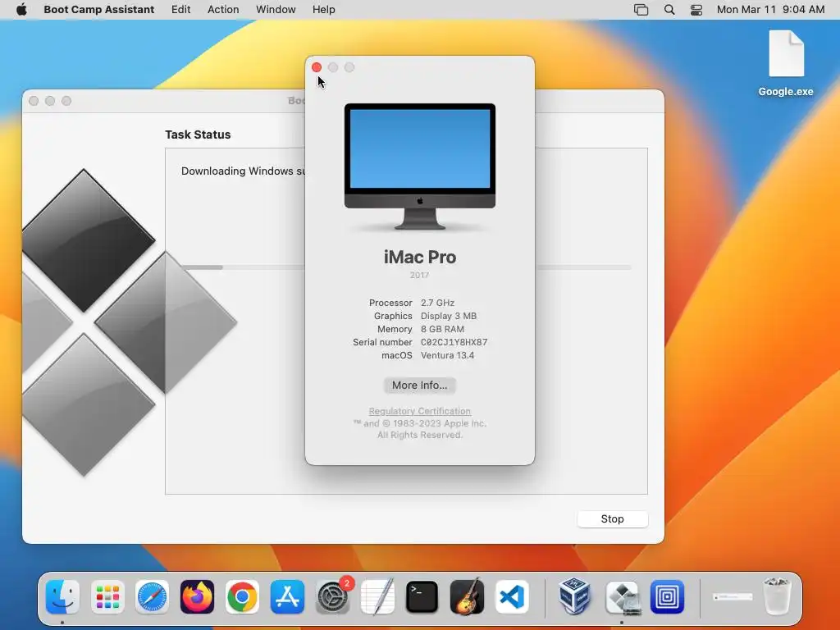Click Boot Camp Assistant icon in the Dock

pos(622,597)
